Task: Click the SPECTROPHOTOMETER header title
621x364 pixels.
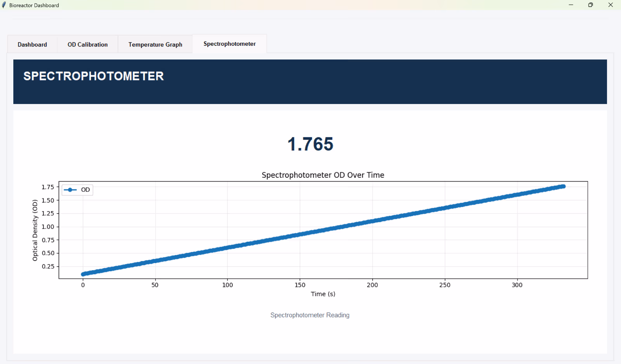Action: tap(94, 76)
